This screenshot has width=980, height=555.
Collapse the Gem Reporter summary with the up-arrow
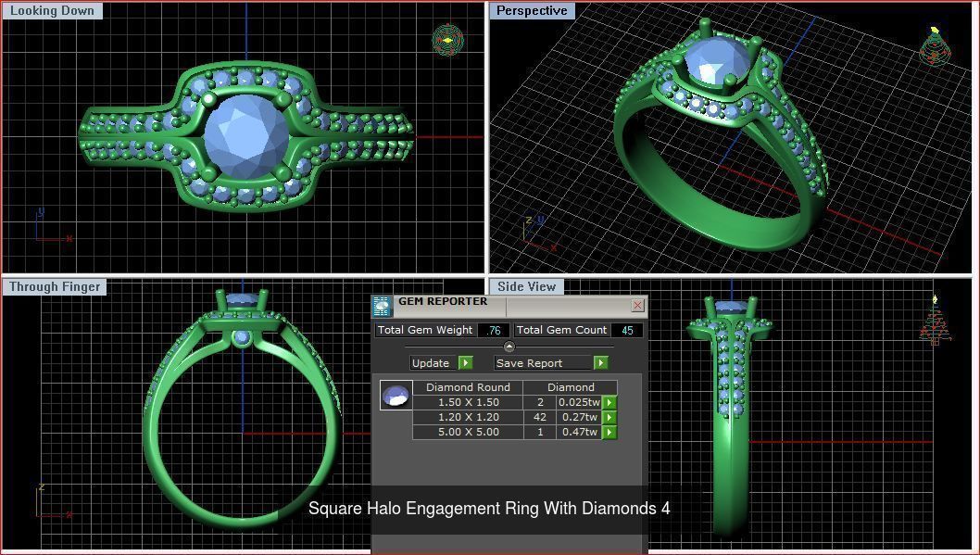point(509,347)
